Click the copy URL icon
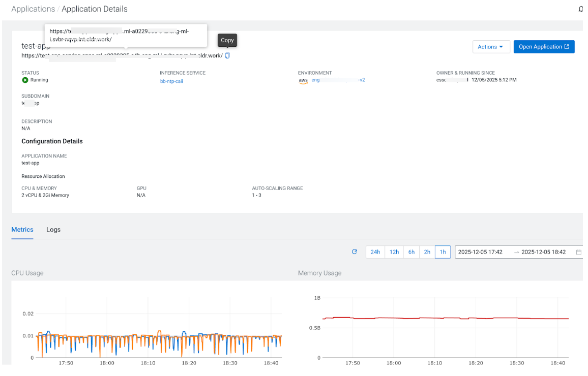Viewport: 588px width, 376px height. click(x=227, y=55)
